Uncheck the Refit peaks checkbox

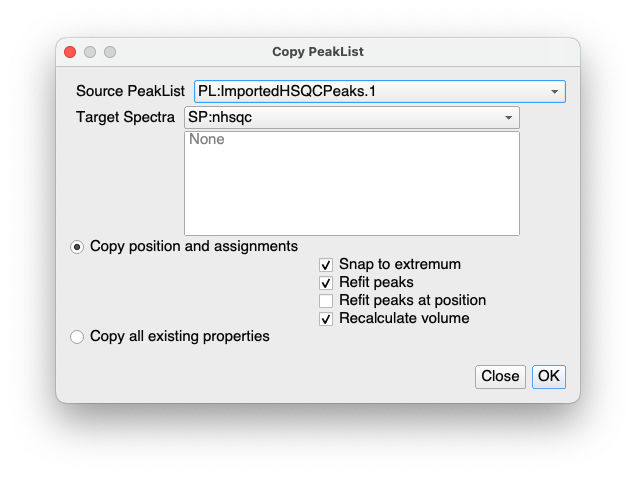(x=326, y=283)
